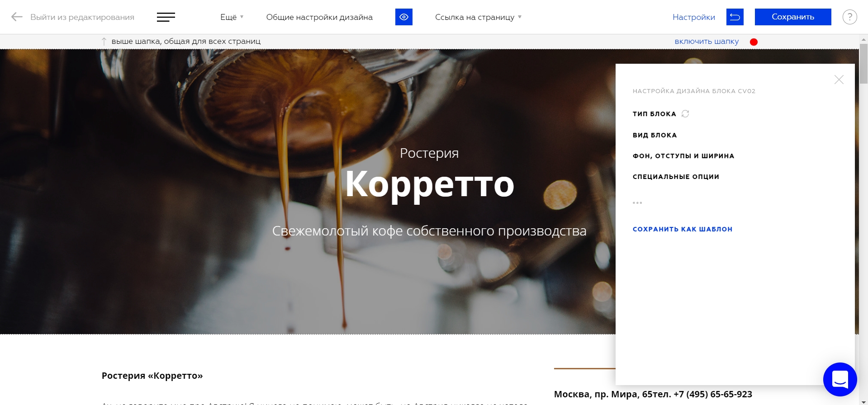Open the Специальные опции section
The image size is (868, 405).
(x=676, y=177)
